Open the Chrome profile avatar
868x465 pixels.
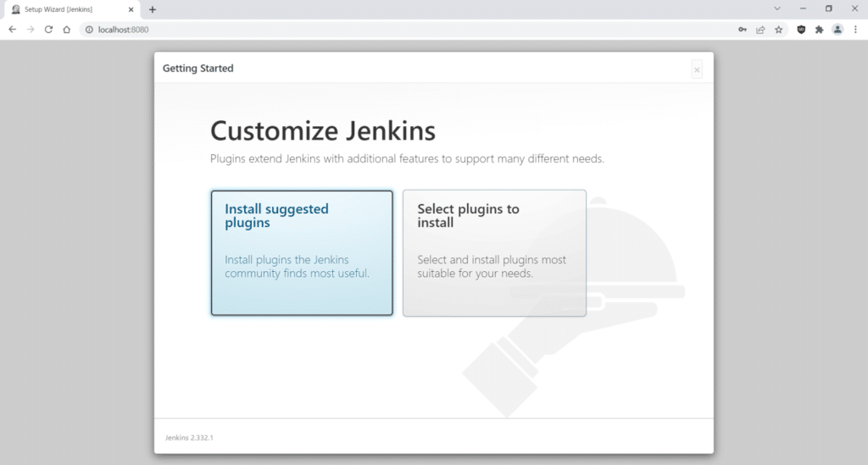837,30
